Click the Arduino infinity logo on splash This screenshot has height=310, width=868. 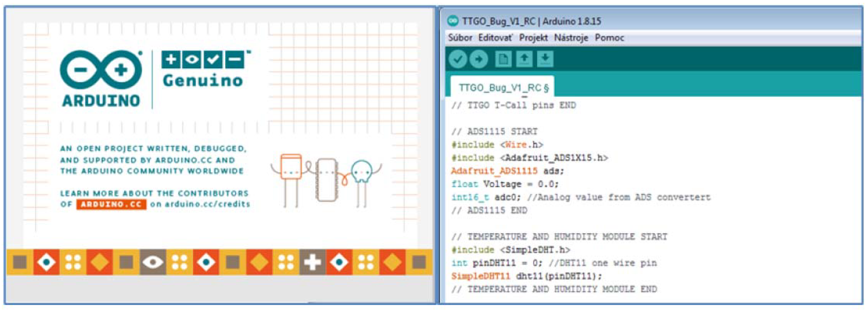[x=101, y=70]
